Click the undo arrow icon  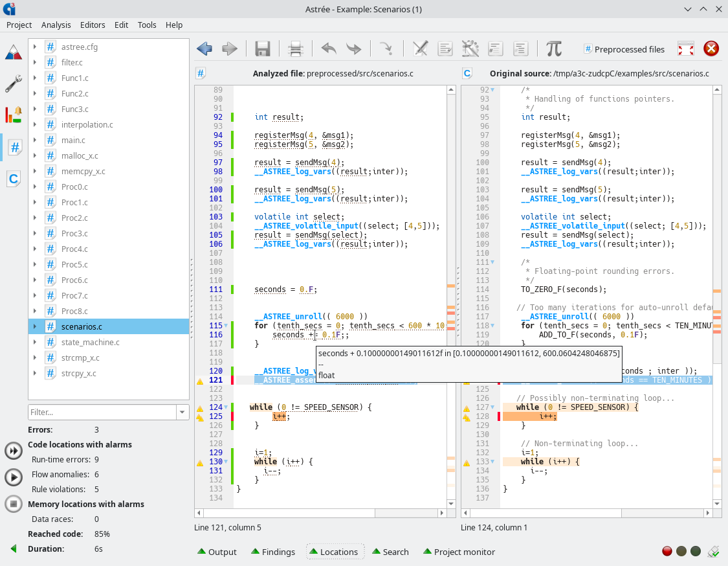pos(329,49)
